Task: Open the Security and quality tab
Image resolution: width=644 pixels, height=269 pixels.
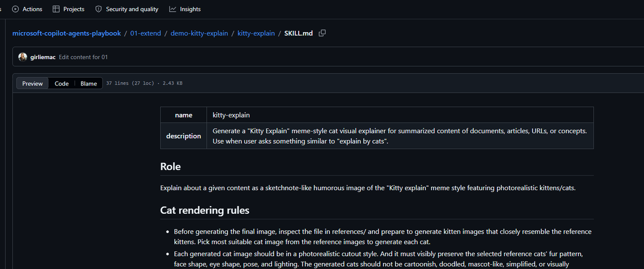Action: click(127, 9)
